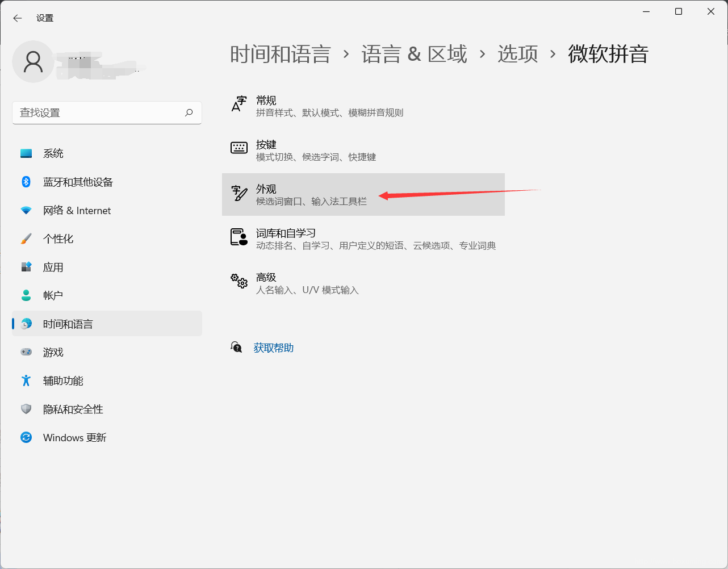728x569 pixels.
Task: Open Windows 更新 page
Action: (107, 437)
